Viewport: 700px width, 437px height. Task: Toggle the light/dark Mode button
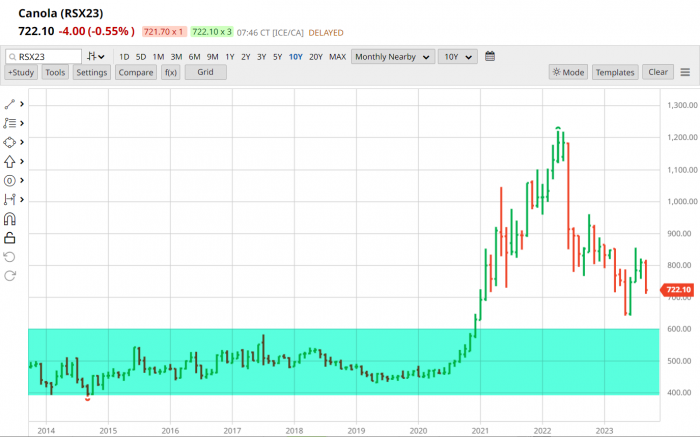click(568, 72)
